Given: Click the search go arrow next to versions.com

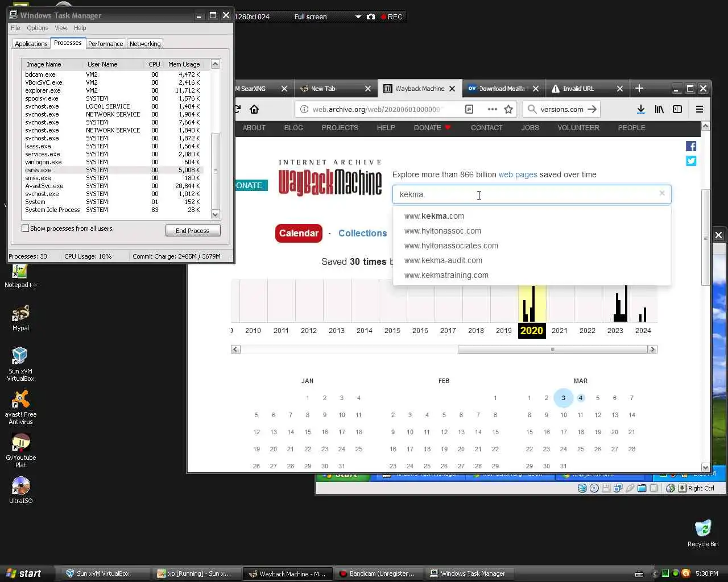Looking at the screenshot, I should 592,109.
